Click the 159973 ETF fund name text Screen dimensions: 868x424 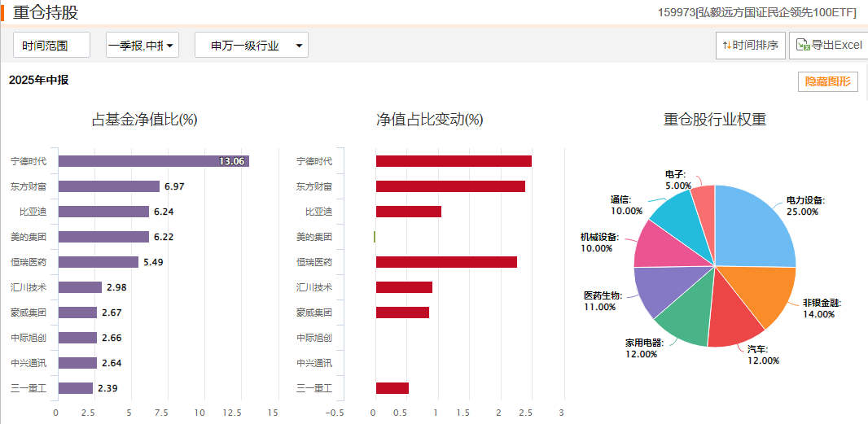click(x=757, y=12)
